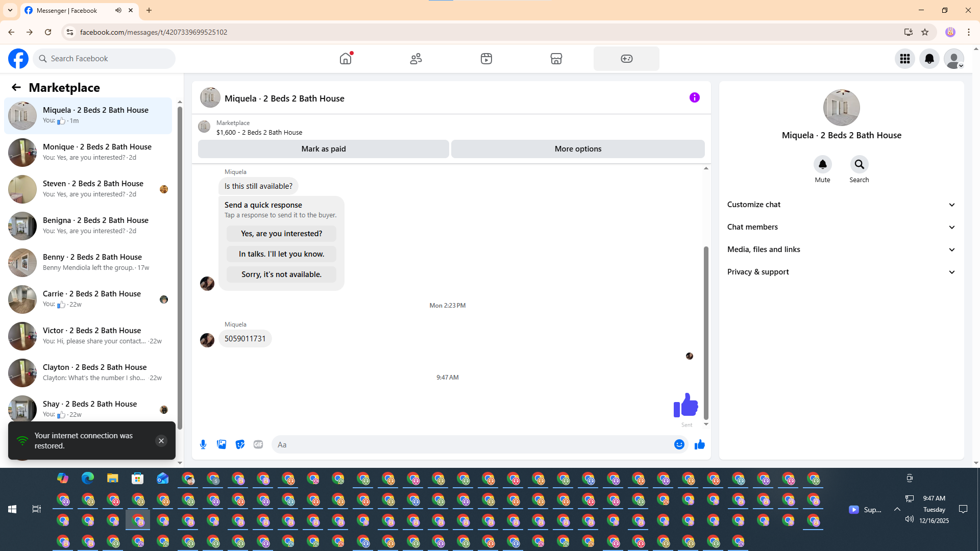Open the sticker picker
The width and height of the screenshot is (980, 551).
pyautogui.click(x=240, y=445)
